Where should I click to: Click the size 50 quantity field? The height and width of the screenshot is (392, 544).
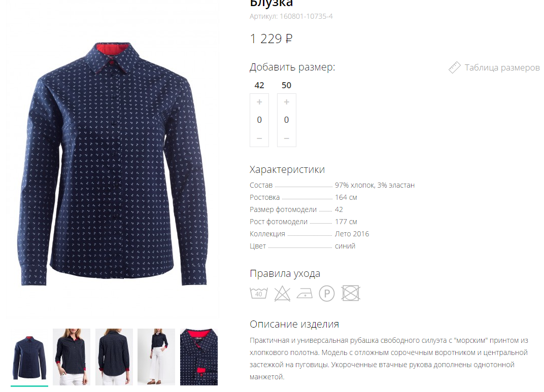(287, 120)
